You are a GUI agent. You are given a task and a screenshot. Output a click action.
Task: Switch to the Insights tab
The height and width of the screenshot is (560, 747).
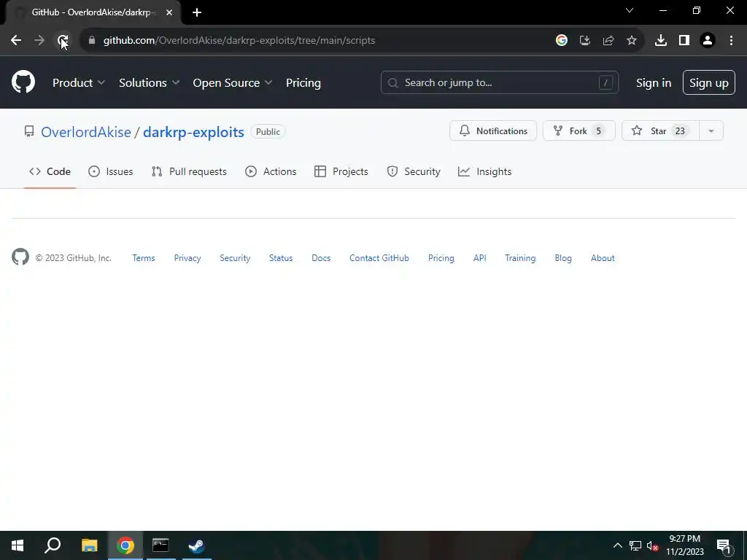coord(484,171)
